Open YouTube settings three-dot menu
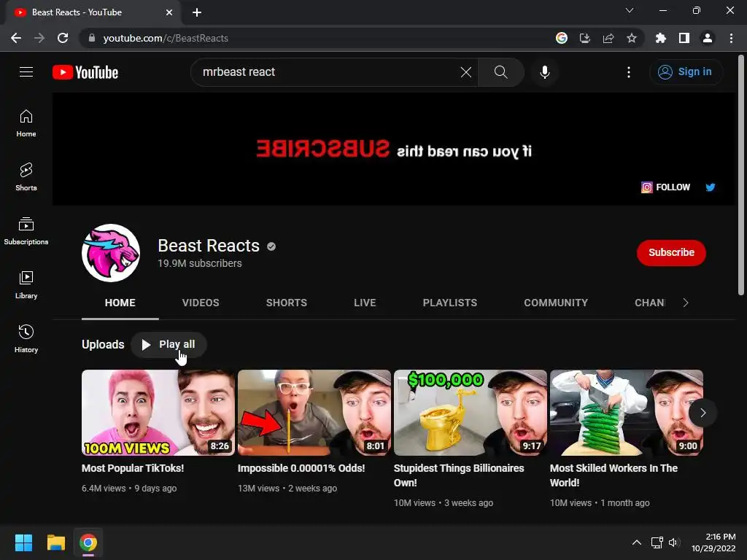747x560 pixels. [629, 72]
